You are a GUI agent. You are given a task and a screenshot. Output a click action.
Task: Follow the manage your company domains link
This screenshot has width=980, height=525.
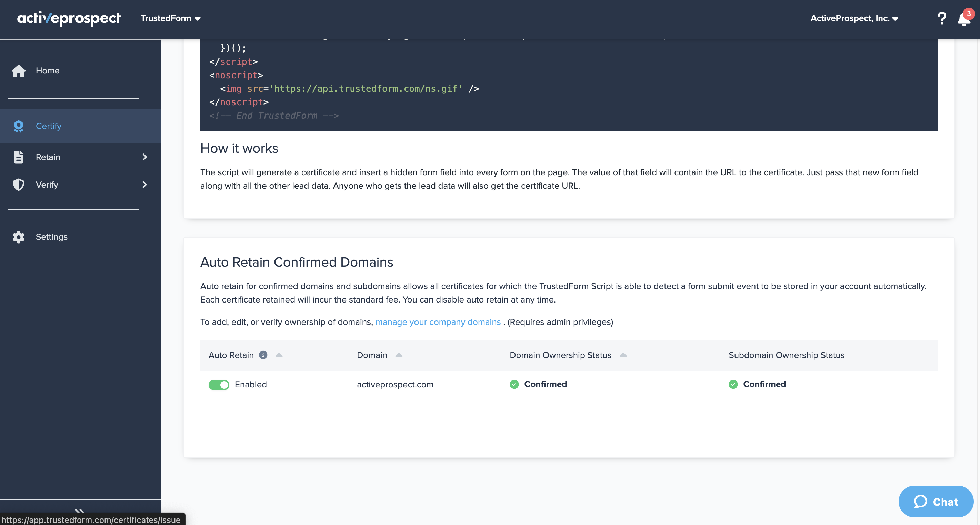coord(438,322)
